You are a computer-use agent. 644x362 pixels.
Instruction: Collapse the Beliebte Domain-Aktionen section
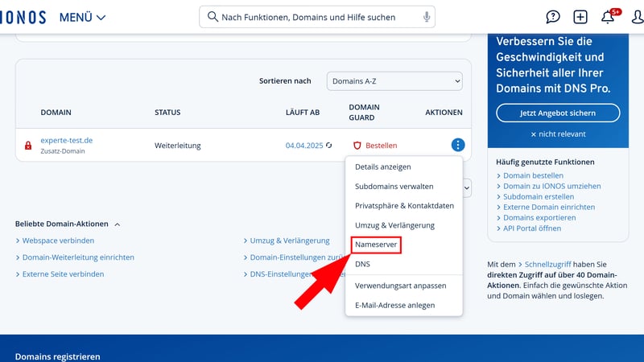(x=117, y=224)
